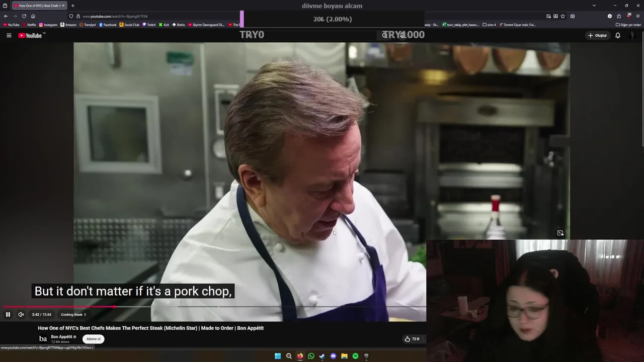Open Skyrim Dawnguard DL bookmark
This screenshot has height=362, width=644.
206,25
